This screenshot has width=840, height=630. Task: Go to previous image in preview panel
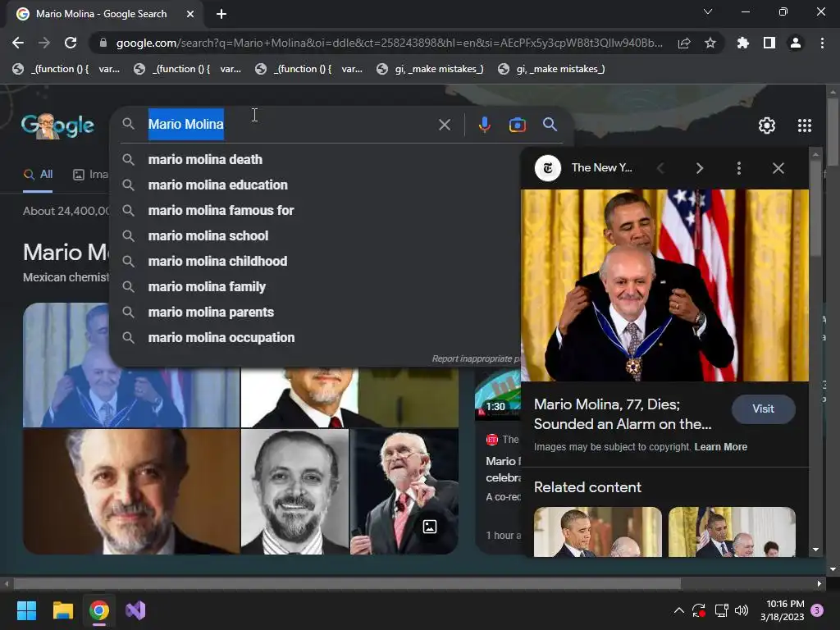click(660, 168)
